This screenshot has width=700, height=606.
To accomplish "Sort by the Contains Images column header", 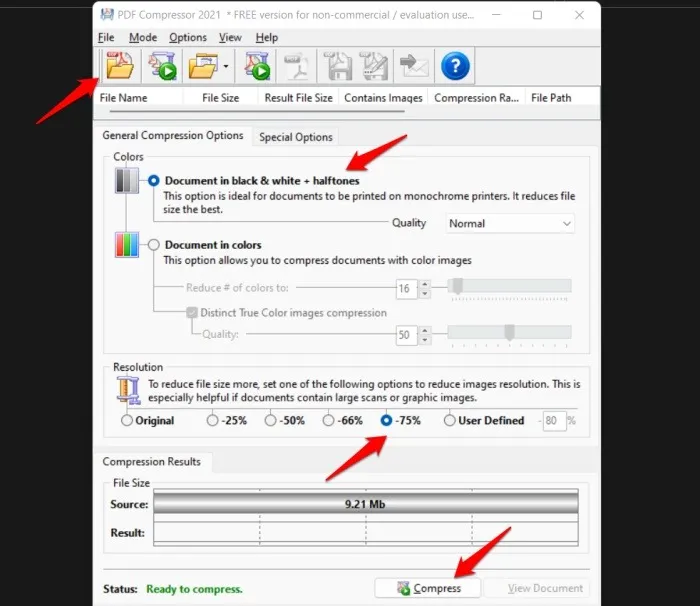I will pos(383,97).
